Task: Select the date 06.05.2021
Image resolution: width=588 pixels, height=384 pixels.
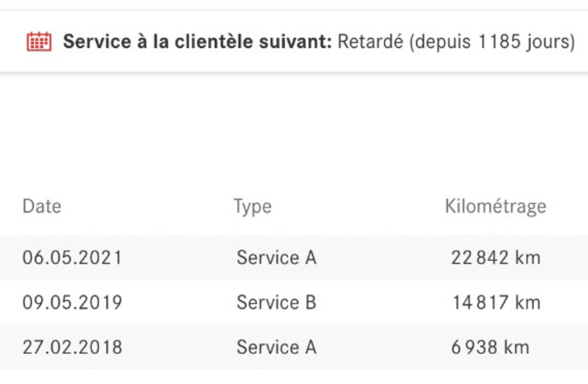Action: coord(72,258)
